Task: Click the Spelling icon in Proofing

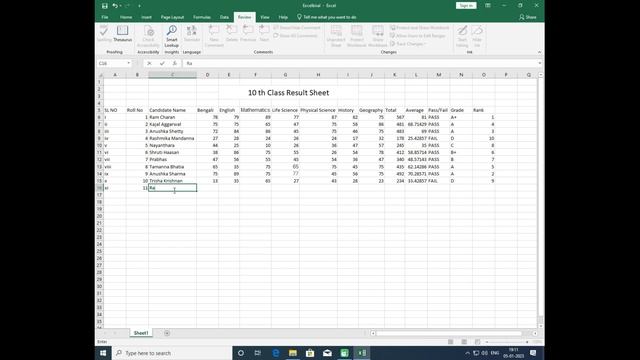Action: (104, 34)
